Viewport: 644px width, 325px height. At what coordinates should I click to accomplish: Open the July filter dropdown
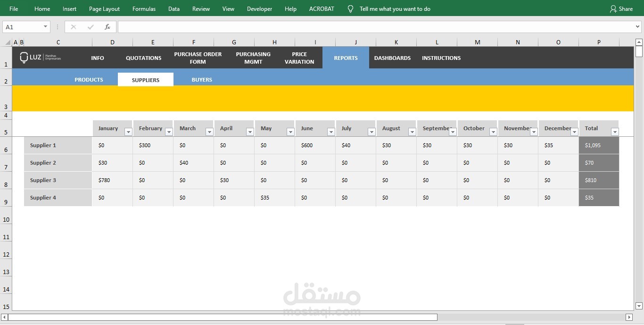[372, 132]
